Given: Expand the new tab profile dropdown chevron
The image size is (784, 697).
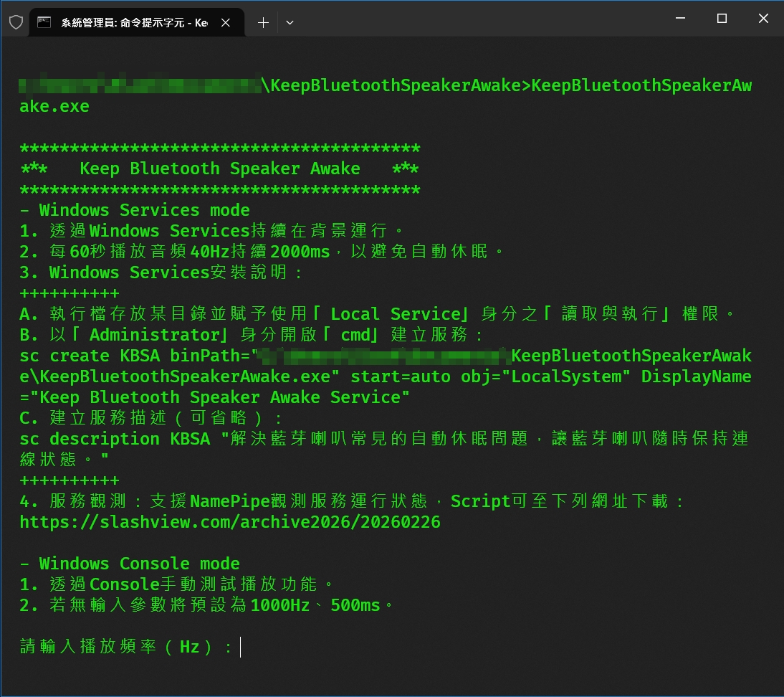Looking at the screenshot, I should coord(290,23).
